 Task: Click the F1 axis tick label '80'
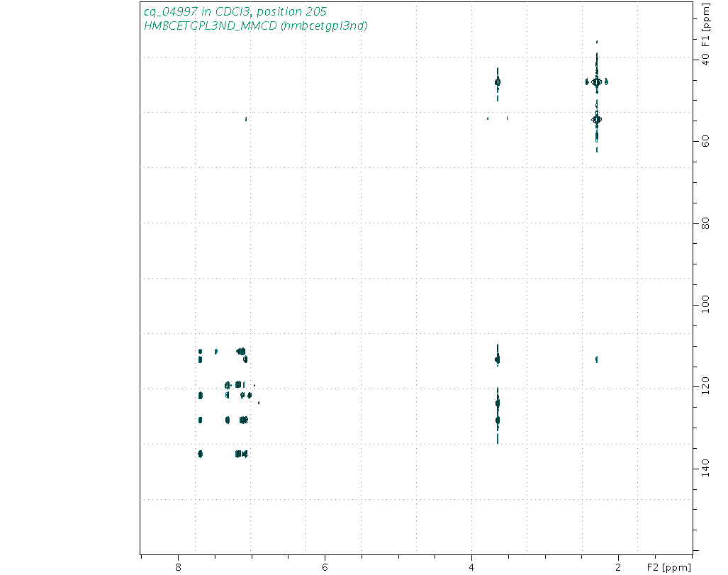click(705, 223)
